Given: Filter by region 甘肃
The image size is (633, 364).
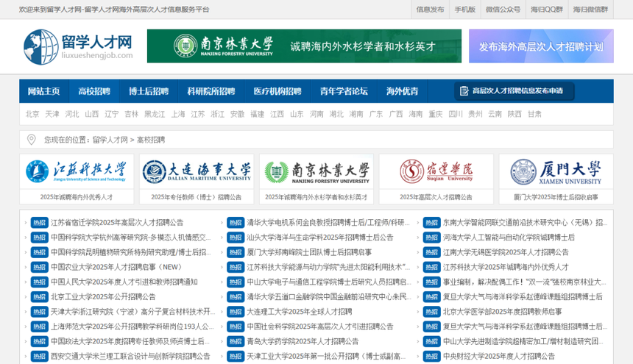Looking at the screenshot, I should 534,114.
